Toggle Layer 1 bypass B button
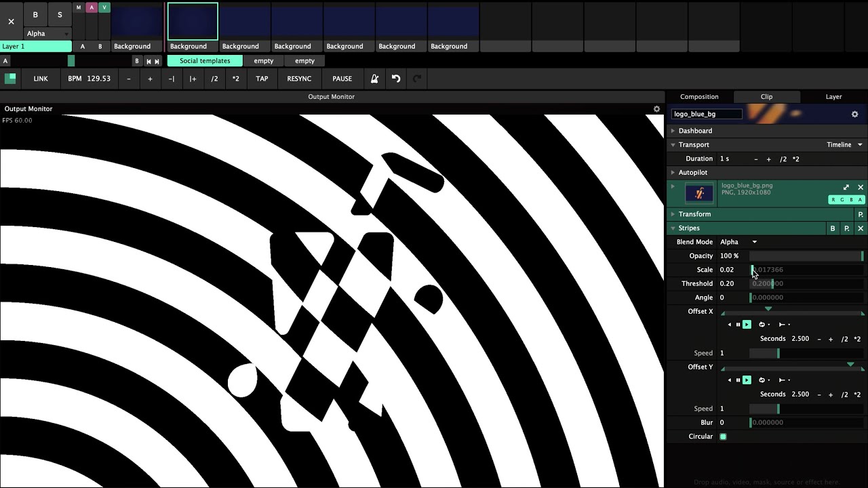 coord(35,14)
